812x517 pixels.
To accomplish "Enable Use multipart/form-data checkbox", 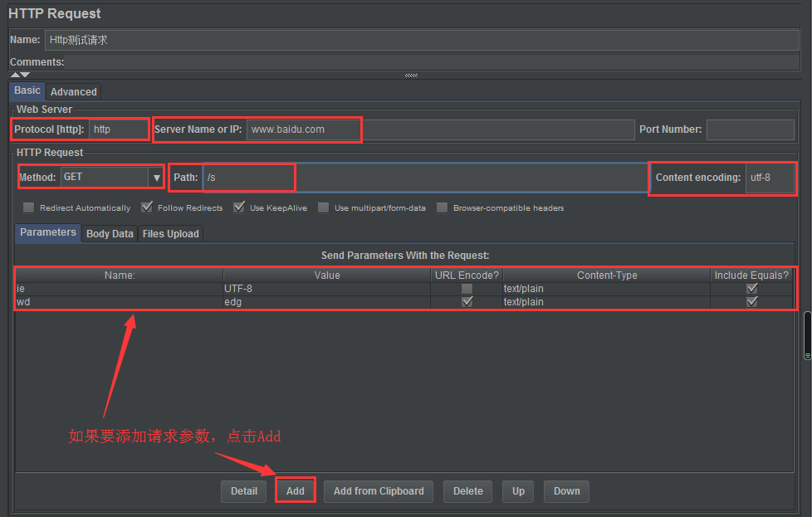I will click(323, 207).
